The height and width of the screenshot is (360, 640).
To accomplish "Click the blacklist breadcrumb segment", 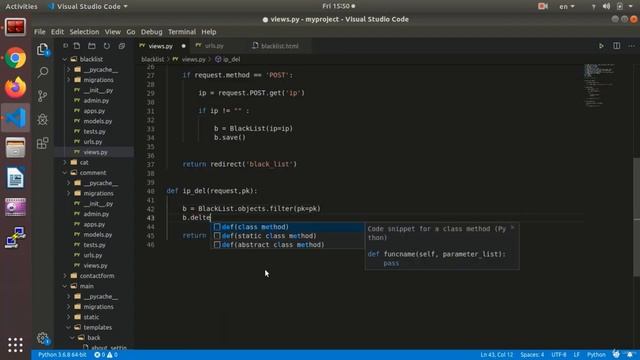I will 152,59.
